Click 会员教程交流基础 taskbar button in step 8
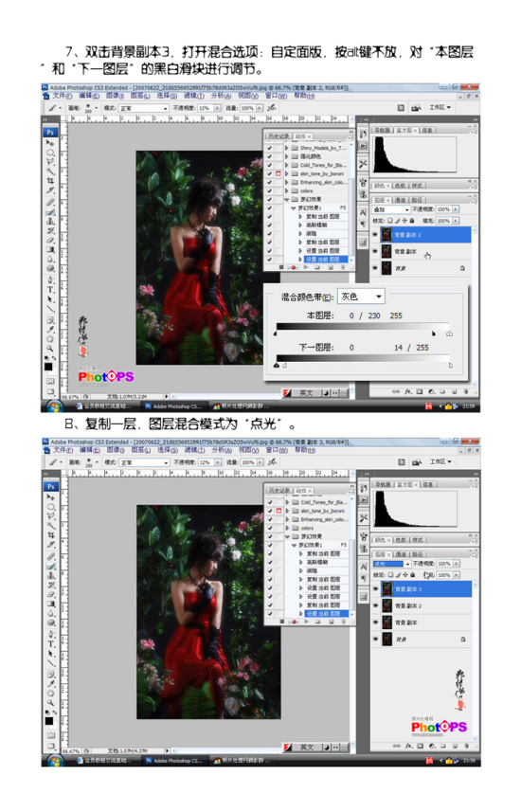Image resolution: width=521 pixels, height=812 pixels. coord(102,761)
